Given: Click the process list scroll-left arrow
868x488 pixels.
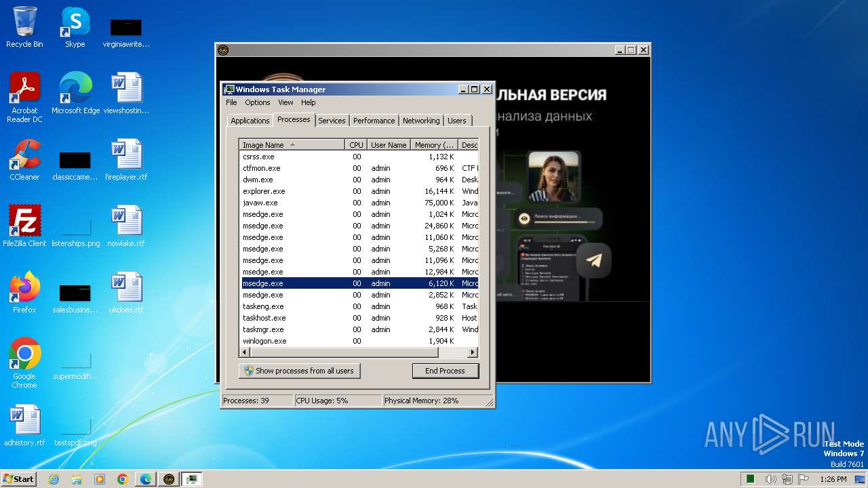Looking at the screenshot, I should coord(245,352).
